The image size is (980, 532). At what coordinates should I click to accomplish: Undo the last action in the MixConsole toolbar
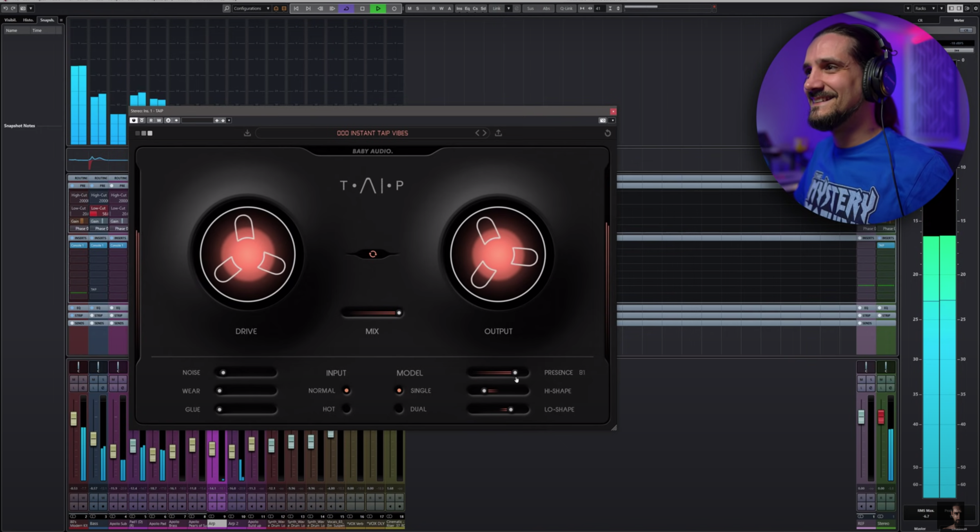click(x=5, y=8)
